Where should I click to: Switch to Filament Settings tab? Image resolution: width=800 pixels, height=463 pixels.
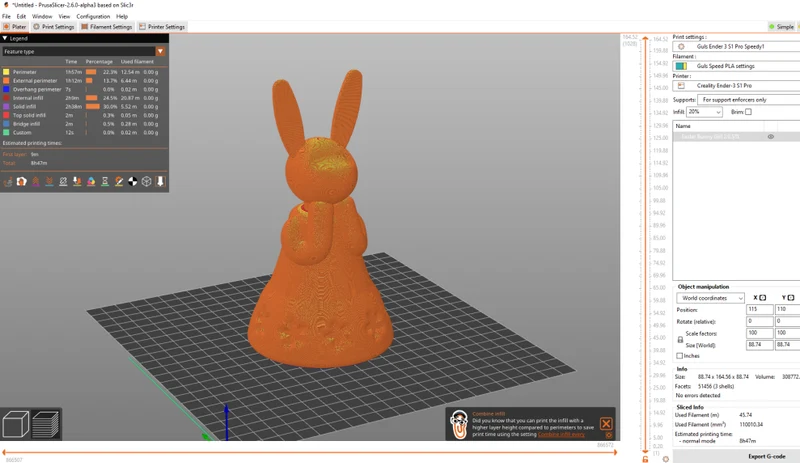click(106, 27)
